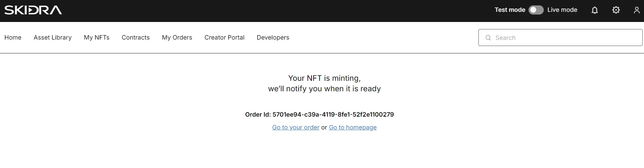
Task: Navigate to Contracts
Action: 135,38
